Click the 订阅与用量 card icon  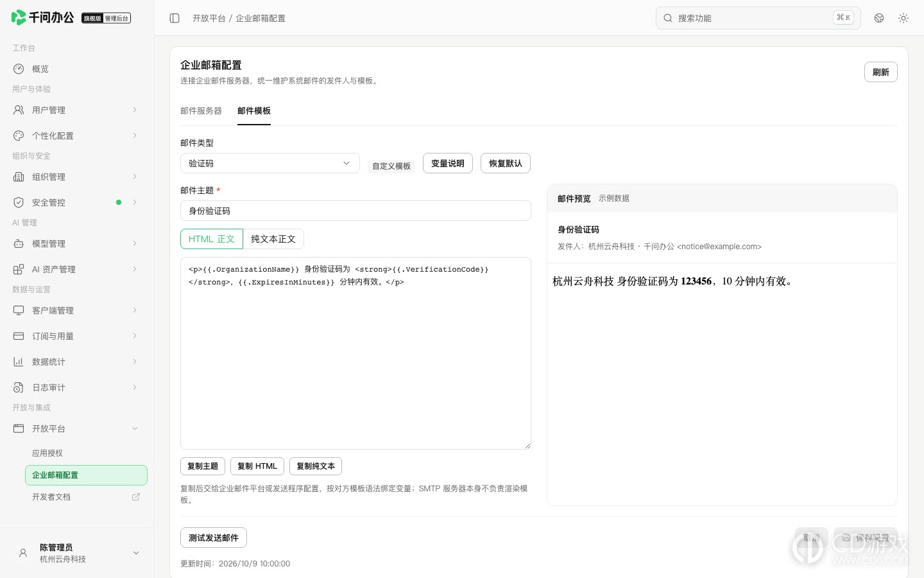pos(19,336)
